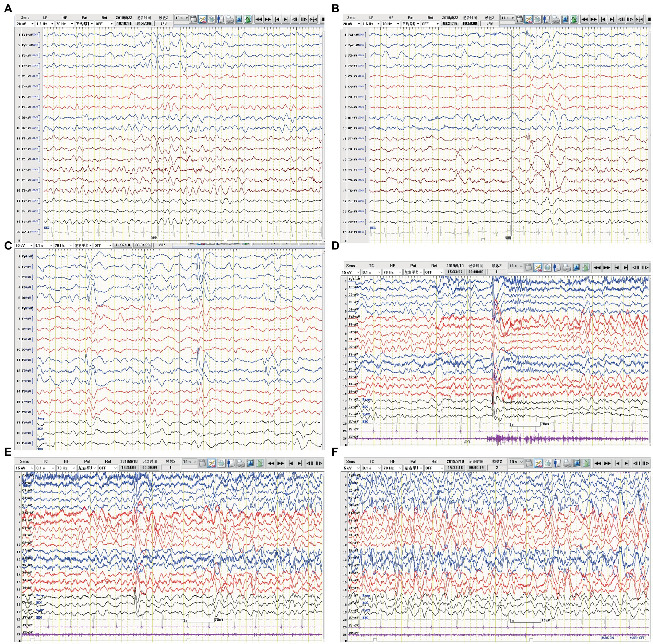
Task: Open the head map icon in panel F
Action: point(547,463)
